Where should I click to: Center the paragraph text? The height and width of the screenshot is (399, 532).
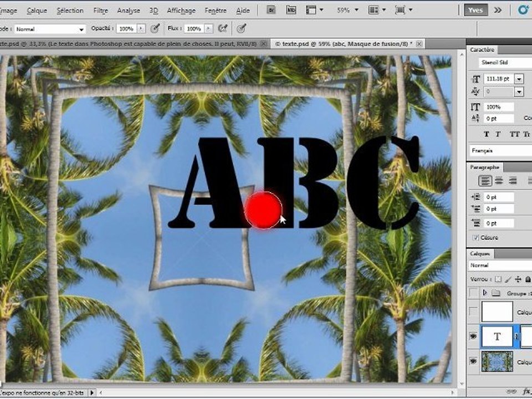pos(499,181)
